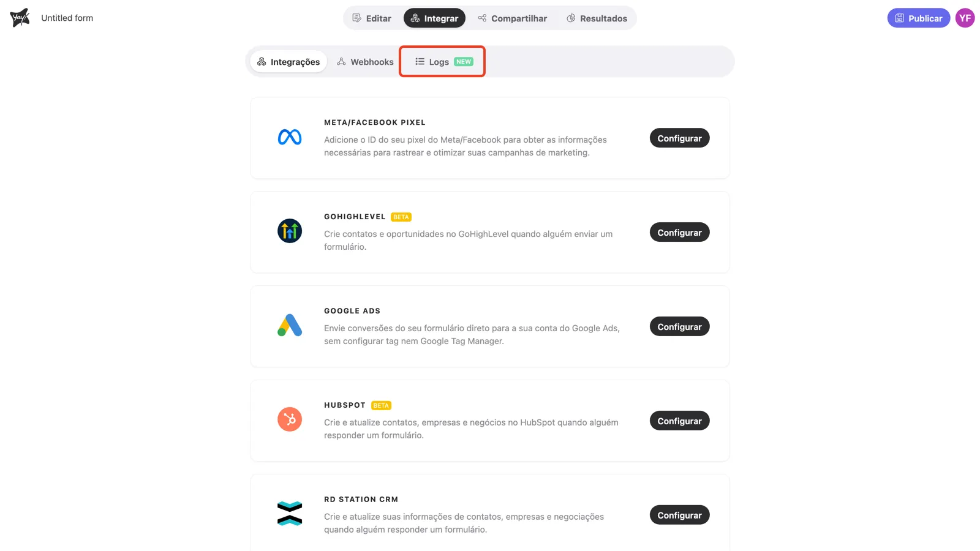The image size is (980, 551).
Task: Click the BETA badge beside GoHighLevel
Action: click(x=401, y=217)
